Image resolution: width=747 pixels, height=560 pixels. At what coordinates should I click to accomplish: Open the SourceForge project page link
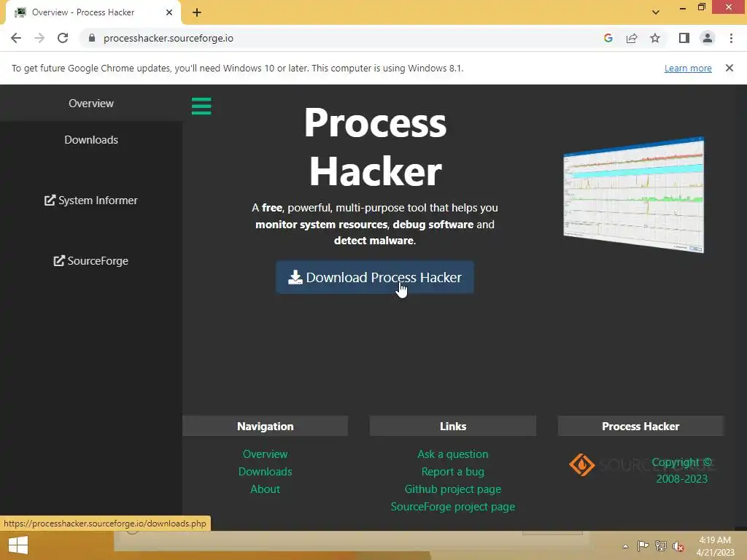coord(452,507)
